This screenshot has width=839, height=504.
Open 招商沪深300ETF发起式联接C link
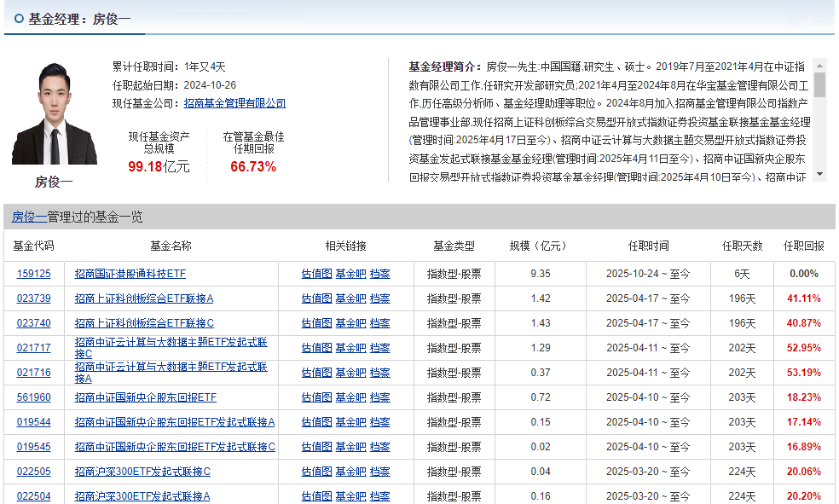tap(142, 472)
